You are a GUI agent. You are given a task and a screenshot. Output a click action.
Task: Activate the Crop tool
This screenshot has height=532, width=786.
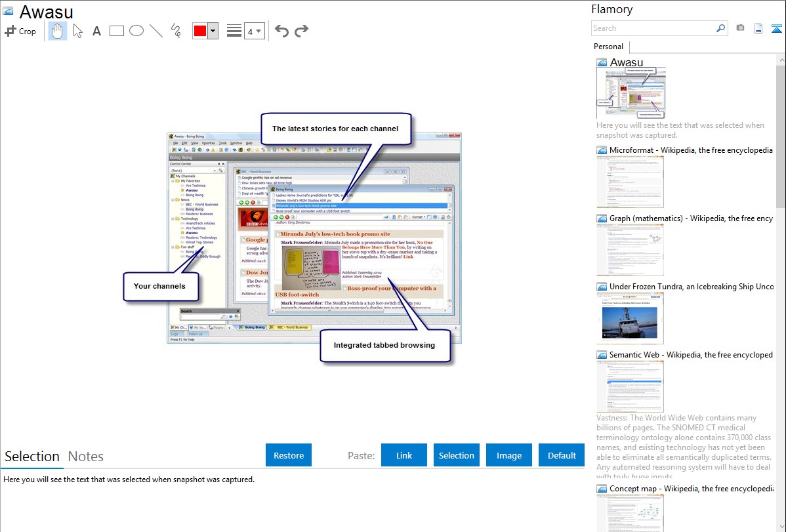point(20,31)
